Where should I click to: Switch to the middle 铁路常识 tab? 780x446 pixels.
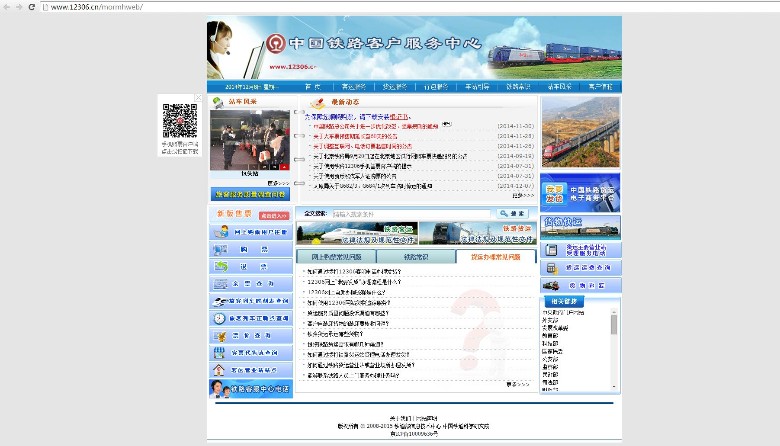416,257
